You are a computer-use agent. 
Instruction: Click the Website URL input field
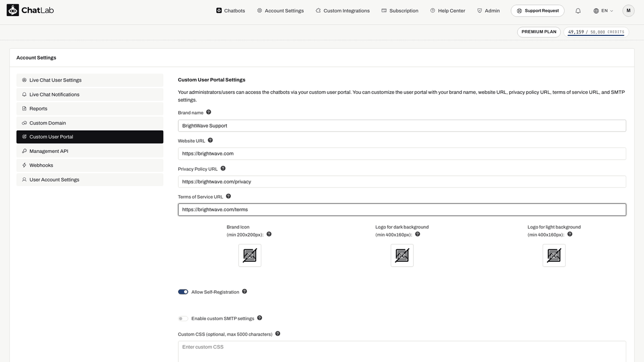coord(402,153)
